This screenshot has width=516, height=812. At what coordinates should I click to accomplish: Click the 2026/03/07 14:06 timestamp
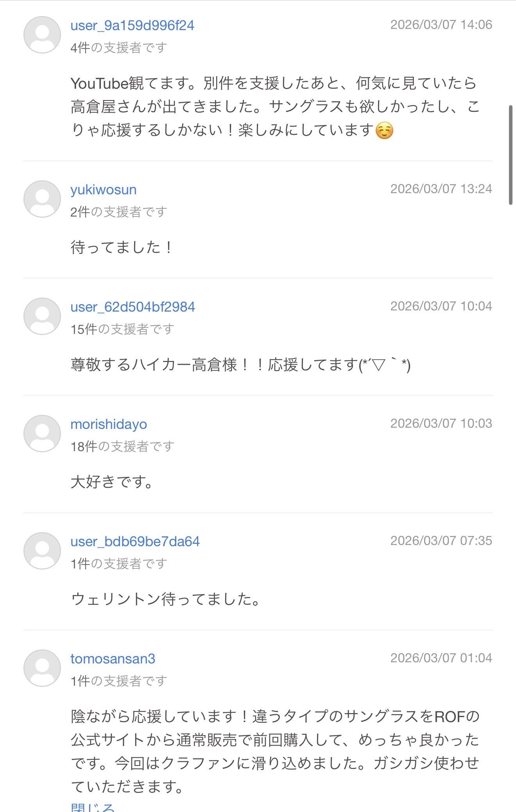pyautogui.click(x=441, y=25)
